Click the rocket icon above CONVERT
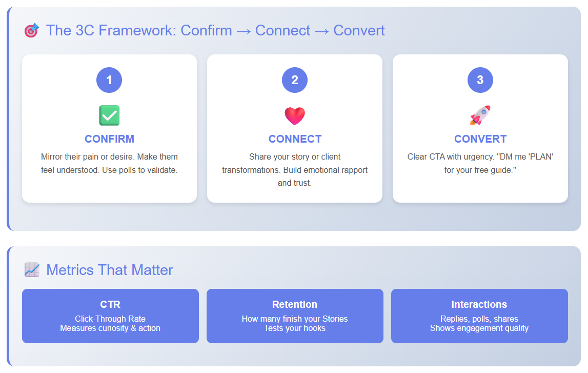Screen dimensions: 588x373 (x=480, y=115)
